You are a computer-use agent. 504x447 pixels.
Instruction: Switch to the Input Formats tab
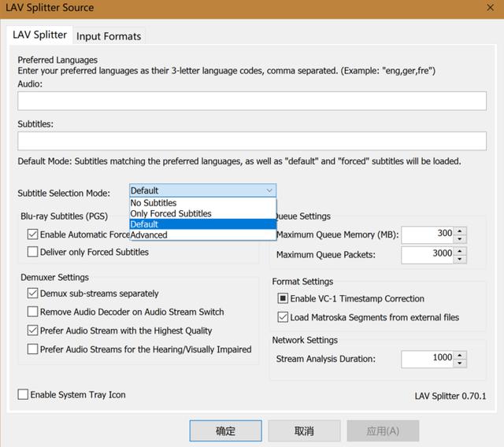tap(109, 36)
